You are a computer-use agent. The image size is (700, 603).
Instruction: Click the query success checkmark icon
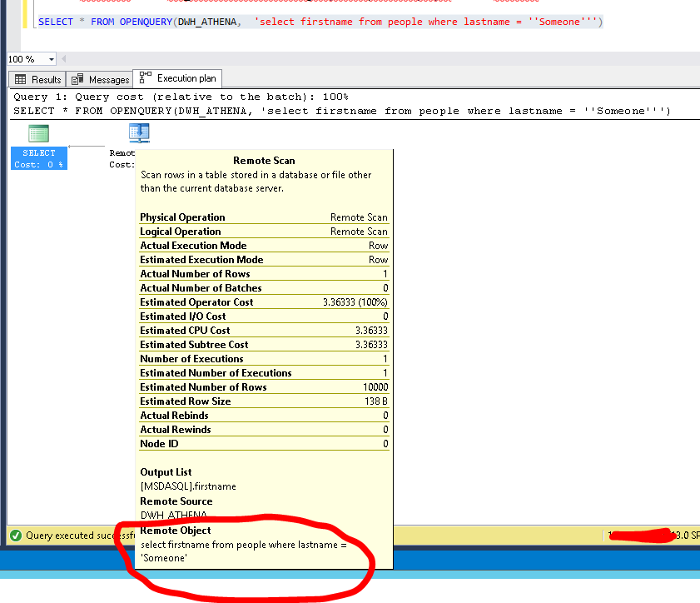[16, 535]
